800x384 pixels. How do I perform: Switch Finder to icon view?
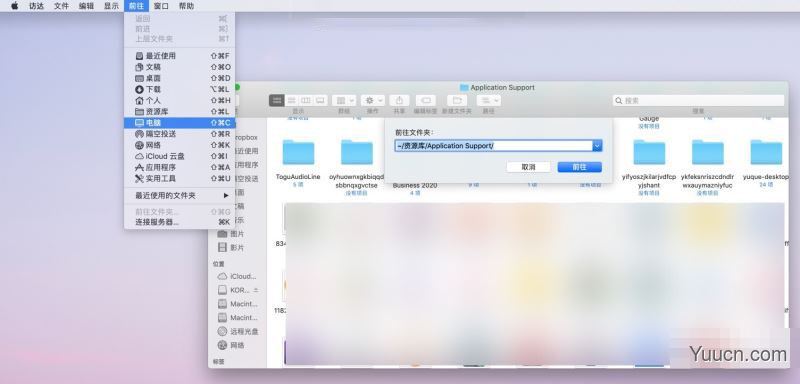[x=277, y=100]
